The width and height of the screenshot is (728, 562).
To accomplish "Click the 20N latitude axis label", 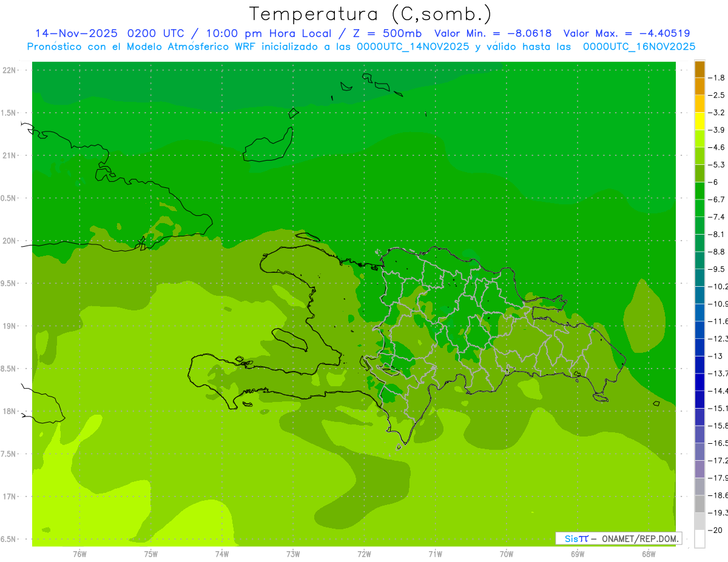I will 9,241.
